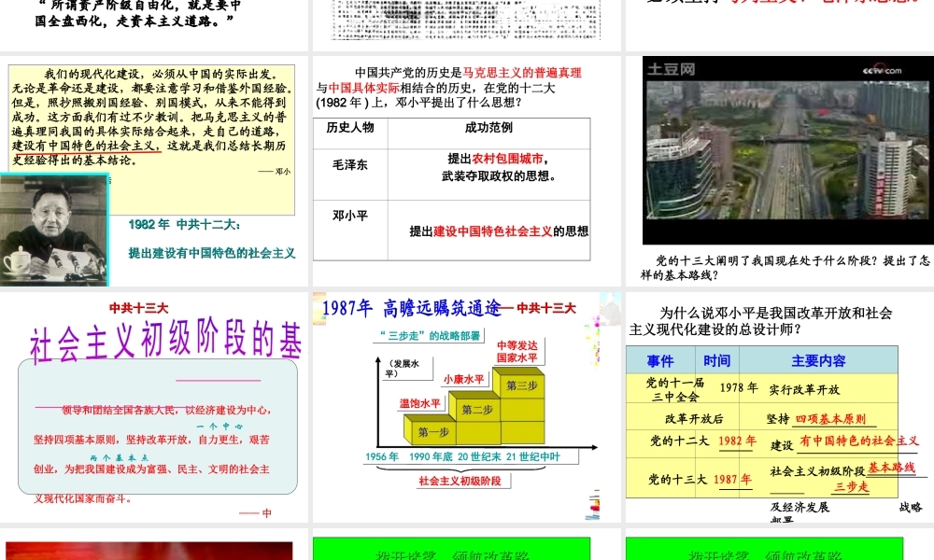Click the blue heading 1987年 高瞻远瞩筑通途
The height and width of the screenshot is (560, 934).
411,308
